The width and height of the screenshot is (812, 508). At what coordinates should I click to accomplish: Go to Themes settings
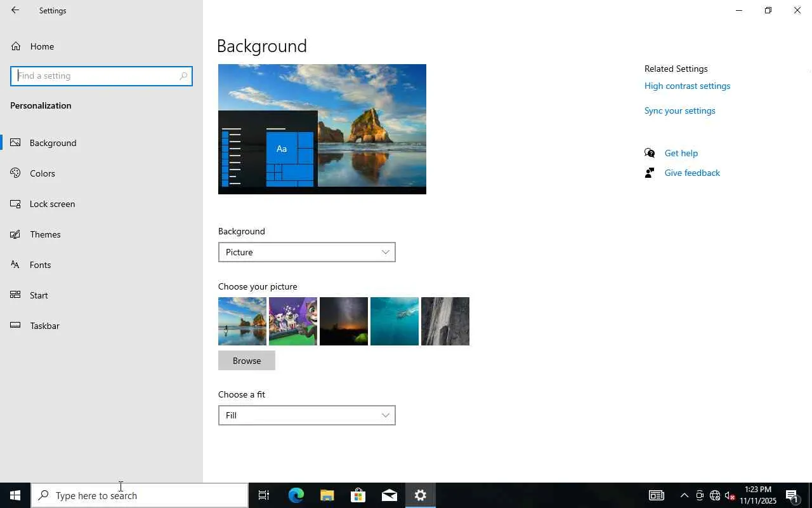(x=101, y=234)
